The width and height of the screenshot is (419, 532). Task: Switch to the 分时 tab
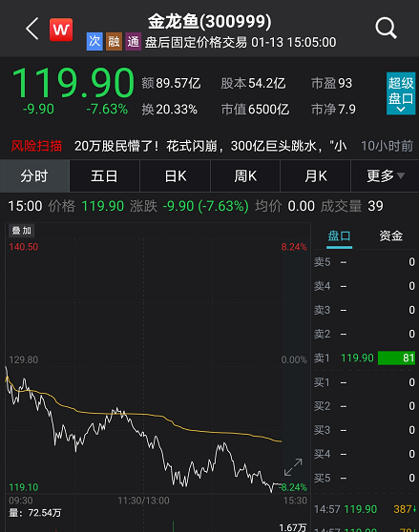click(x=34, y=176)
